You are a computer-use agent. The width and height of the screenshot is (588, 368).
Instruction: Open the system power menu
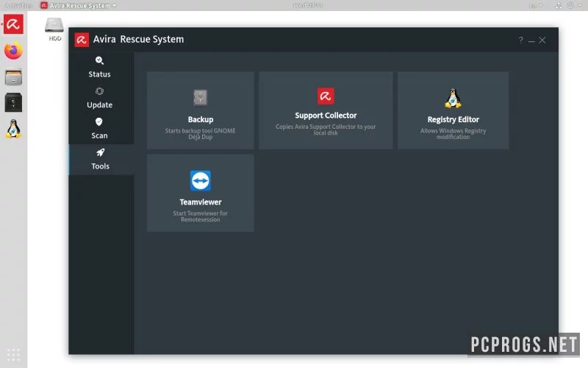click(x=574, y=6)
